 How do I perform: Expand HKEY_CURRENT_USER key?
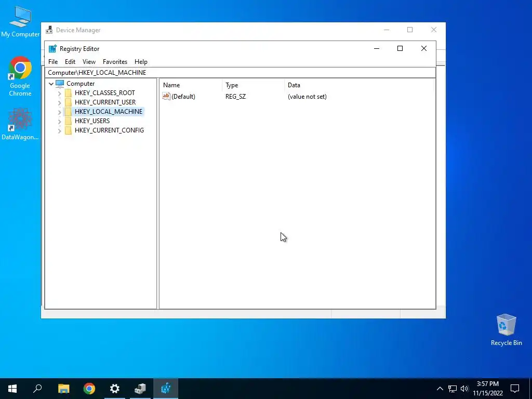tap(59, 102)
